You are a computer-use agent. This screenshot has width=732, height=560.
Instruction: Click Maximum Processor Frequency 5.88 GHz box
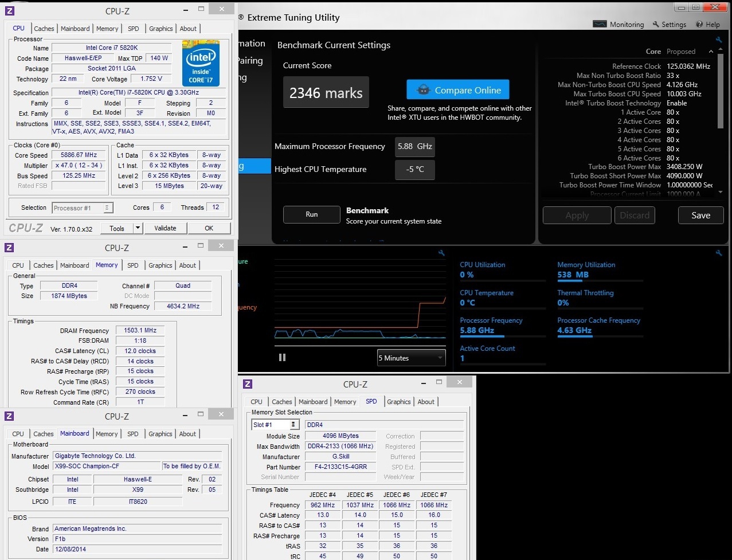[x=415, y=147]
